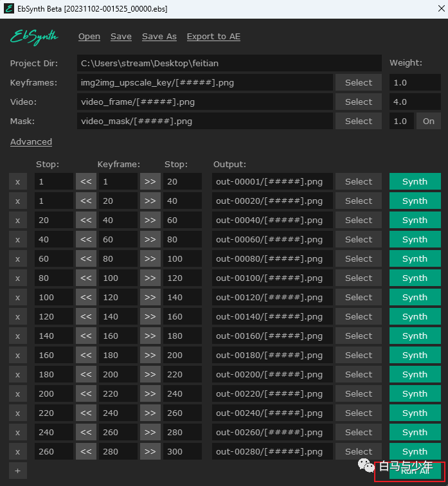Move keyframe 220 back with << button
The width and height of the screenshot is (448, 486).
tap(86, 393)
